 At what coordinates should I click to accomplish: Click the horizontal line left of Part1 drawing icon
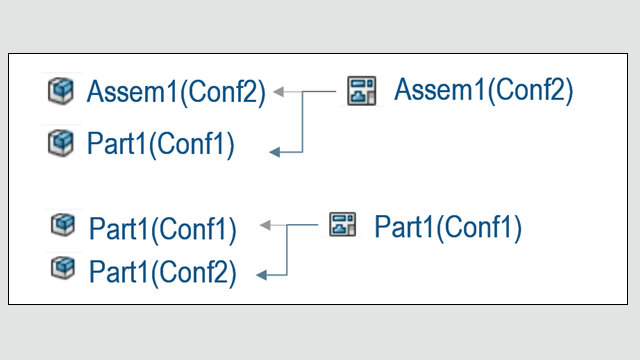302,225
